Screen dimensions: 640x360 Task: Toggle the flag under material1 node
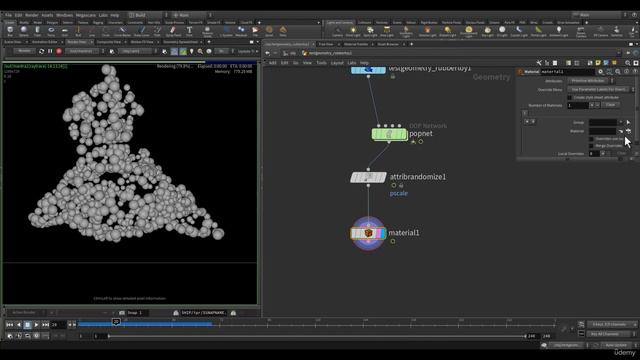393,241
